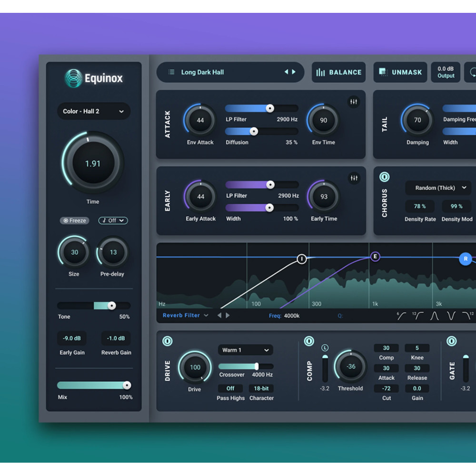
Task: Toggle the compressor L link button
Action: 325,347
